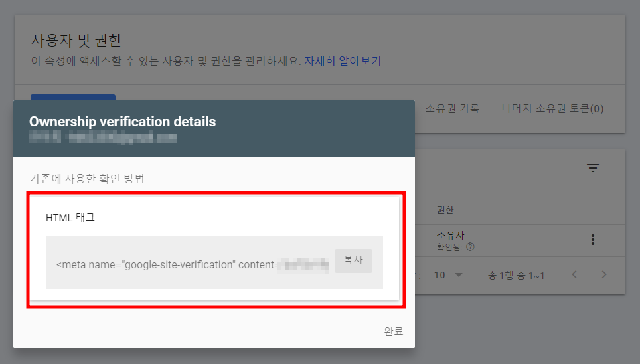Image resolution: width=640 pixels, height=364 pixels.
Task: Click the HTML 태그 heading
Action: (70, 217)
